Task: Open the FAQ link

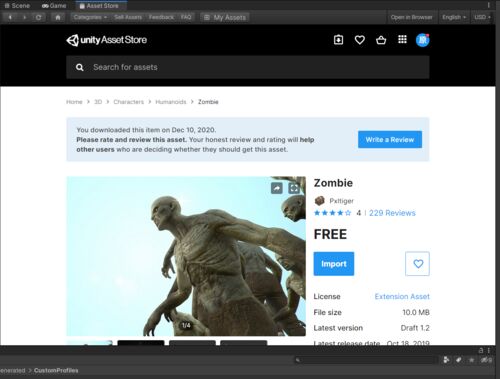Action: click(x=186, y=17)
